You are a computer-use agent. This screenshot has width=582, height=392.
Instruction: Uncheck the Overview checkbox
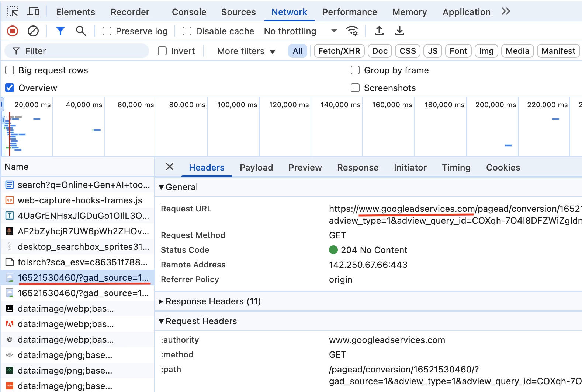[10, 88]
